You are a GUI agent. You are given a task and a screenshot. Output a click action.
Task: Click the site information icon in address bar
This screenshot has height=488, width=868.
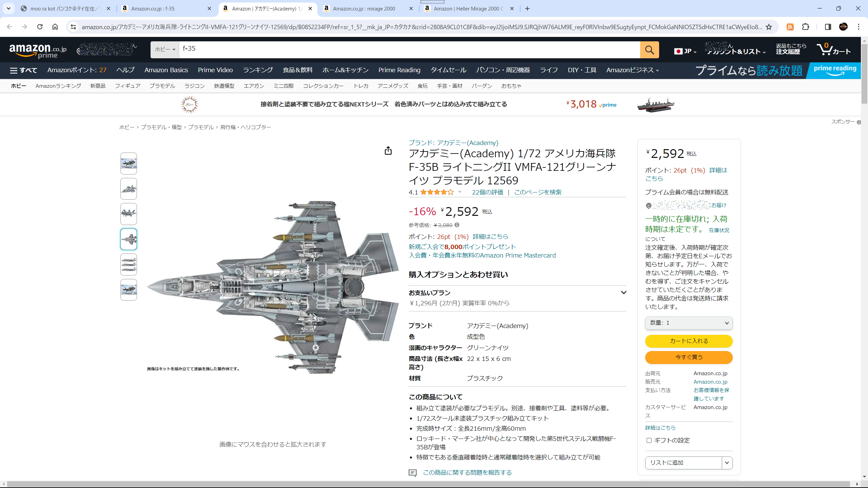73,27
